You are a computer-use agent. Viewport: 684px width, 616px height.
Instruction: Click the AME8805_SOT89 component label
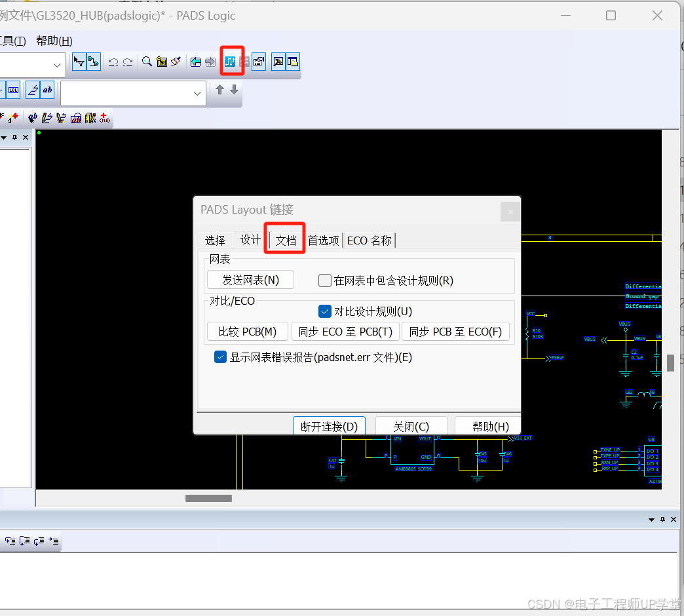[x=413, y=469]
